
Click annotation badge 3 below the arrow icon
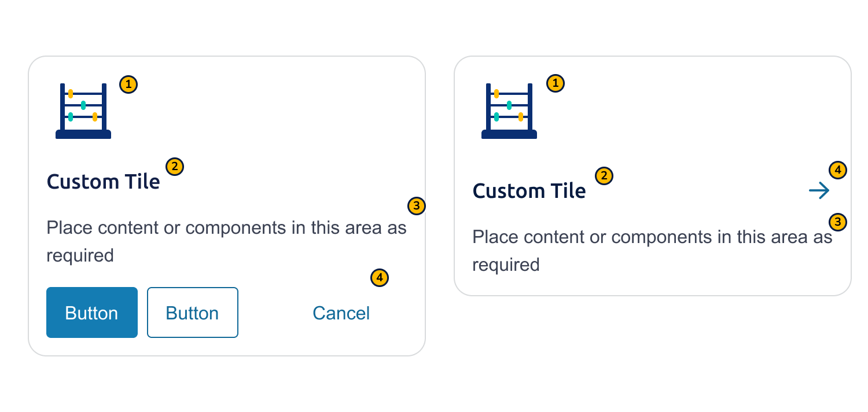tap(838, 222)
